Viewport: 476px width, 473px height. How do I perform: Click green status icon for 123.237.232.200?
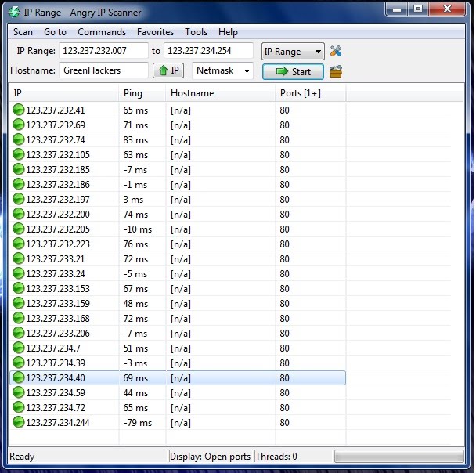click(19, 214)
